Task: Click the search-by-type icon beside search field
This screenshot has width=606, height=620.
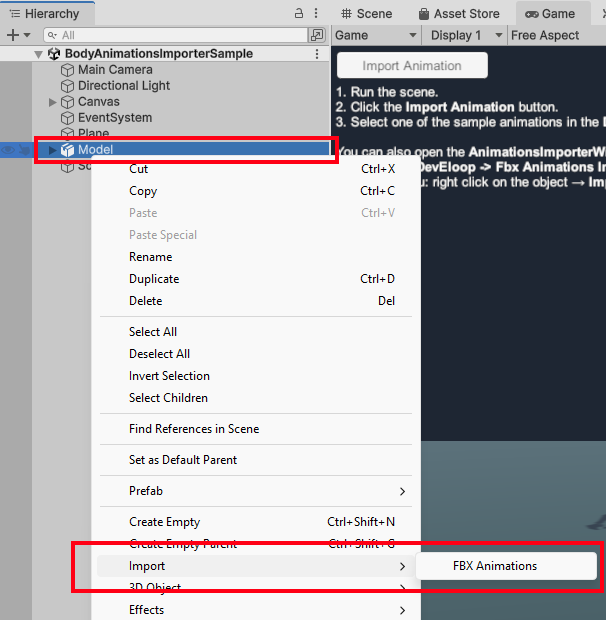Action: [x=317, y=35]
